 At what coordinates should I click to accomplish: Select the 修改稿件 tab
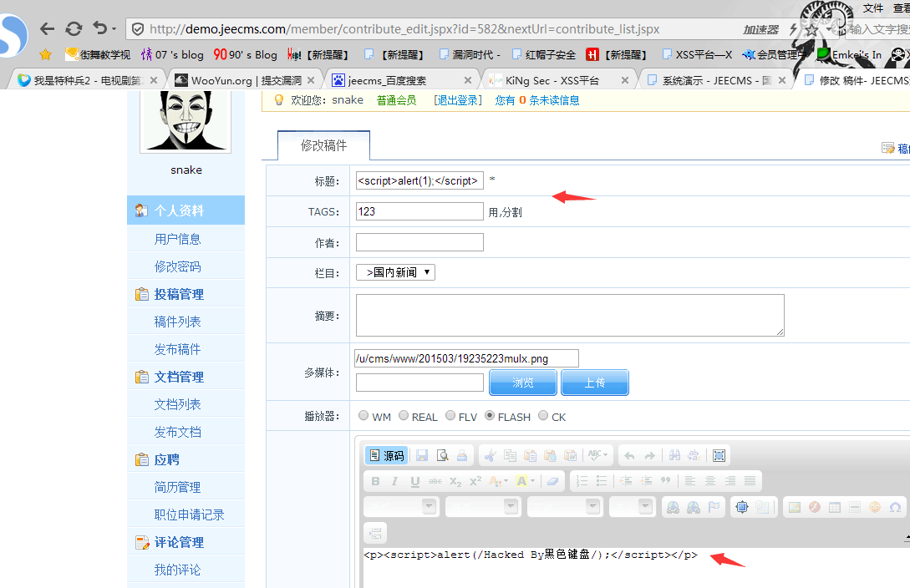[324, 145]
